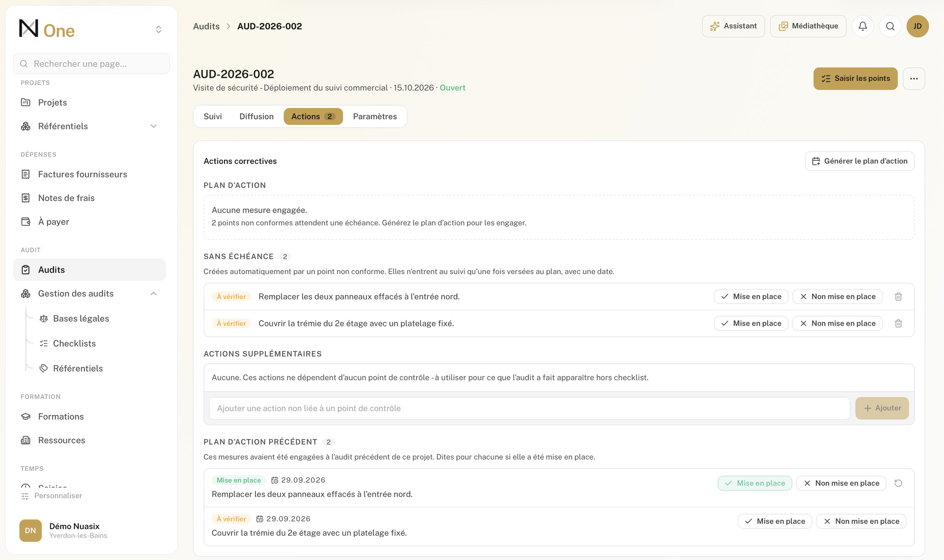This screenshot has height=560, width=944.
Task: Open the JD user avatar
Action: click(x=918, y=26)
